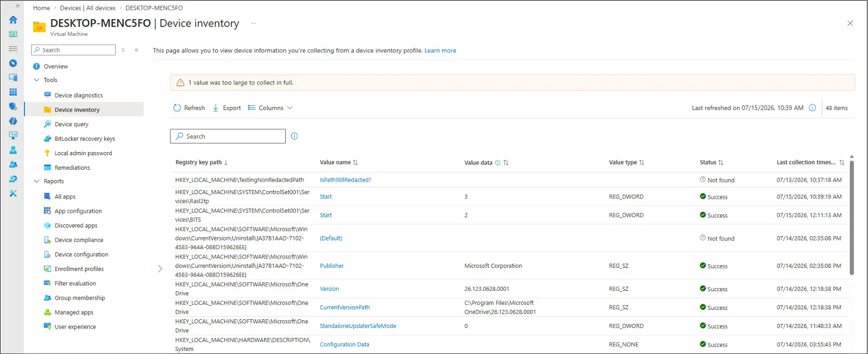Open All services list icon in left rail
Viewport: 868px width, 354px height.
[13, 49]
